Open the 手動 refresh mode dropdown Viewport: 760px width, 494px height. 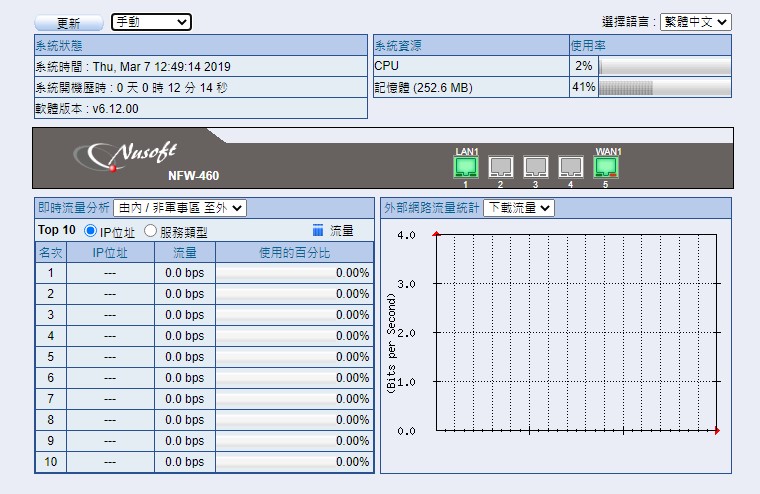pyautogui.click(x=150, y=22)
